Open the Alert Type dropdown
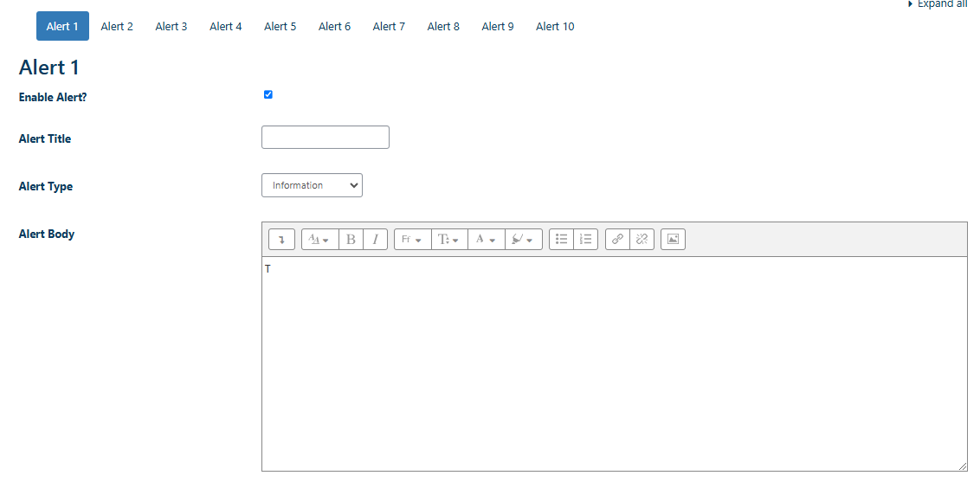The width and height of the screenshot is (980, 482). tap(312, 185)
